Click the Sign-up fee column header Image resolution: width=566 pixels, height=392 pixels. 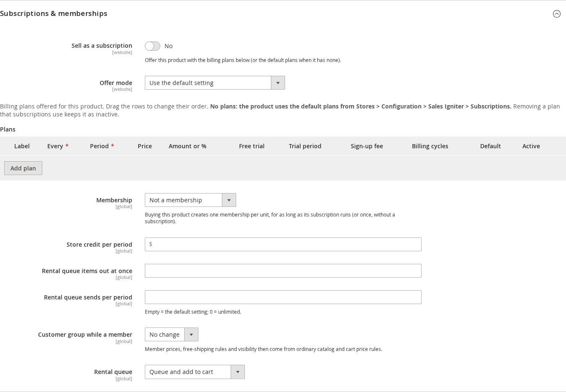(x=367, y=146)
